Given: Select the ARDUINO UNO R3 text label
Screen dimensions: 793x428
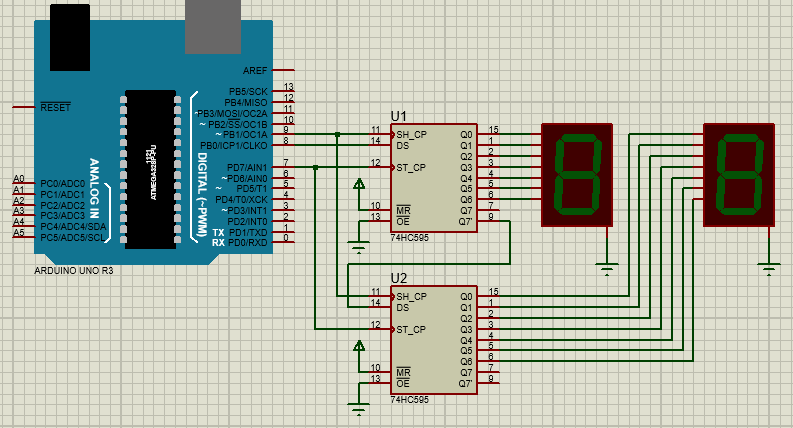Looking at the screenshot, I should click(x=73, y=270).
